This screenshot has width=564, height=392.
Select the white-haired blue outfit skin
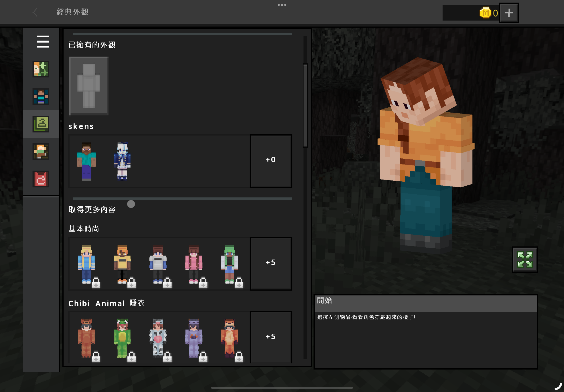(x=122, y=161)
